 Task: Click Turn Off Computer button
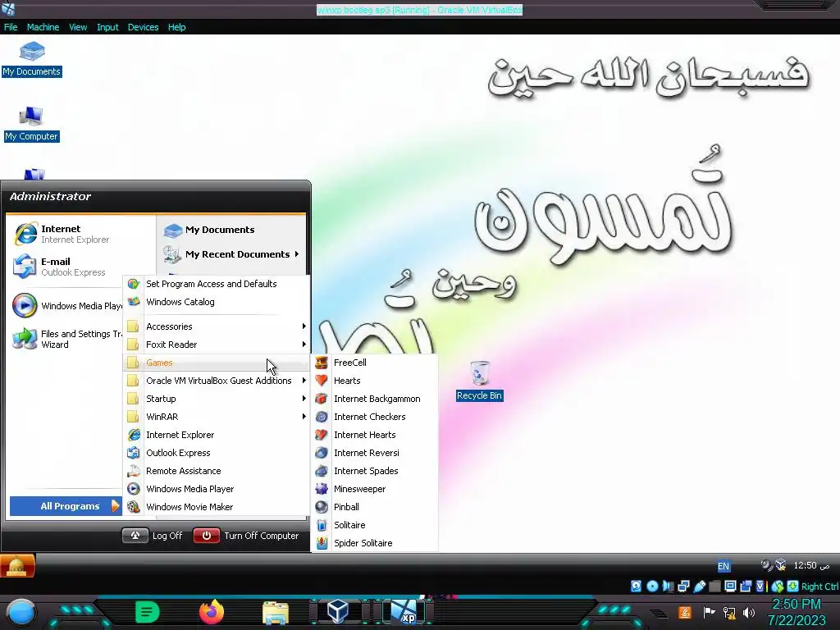(x=246, y=536)
